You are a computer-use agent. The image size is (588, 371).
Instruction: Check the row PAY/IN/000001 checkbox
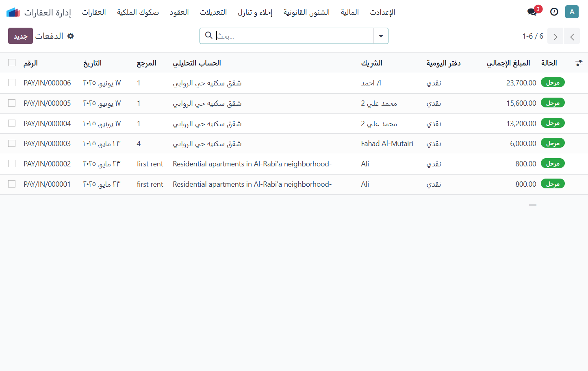tap(12, 184)
